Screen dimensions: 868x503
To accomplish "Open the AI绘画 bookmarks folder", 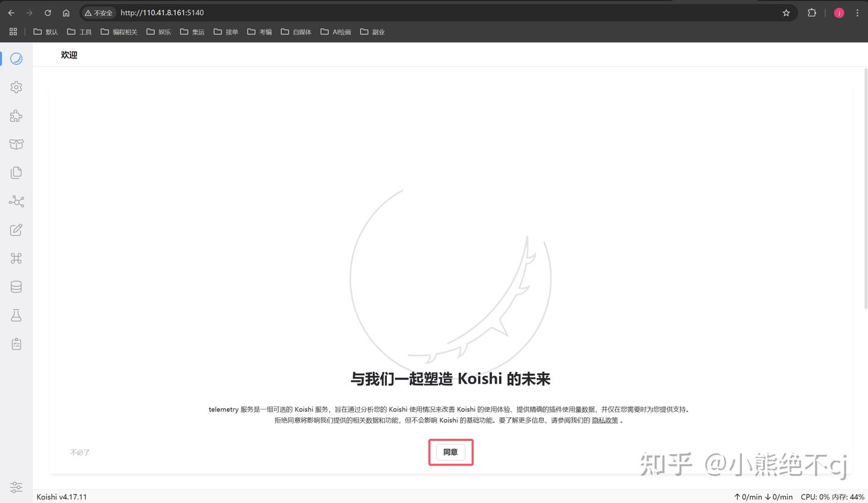I will click(x=336, y=32).
